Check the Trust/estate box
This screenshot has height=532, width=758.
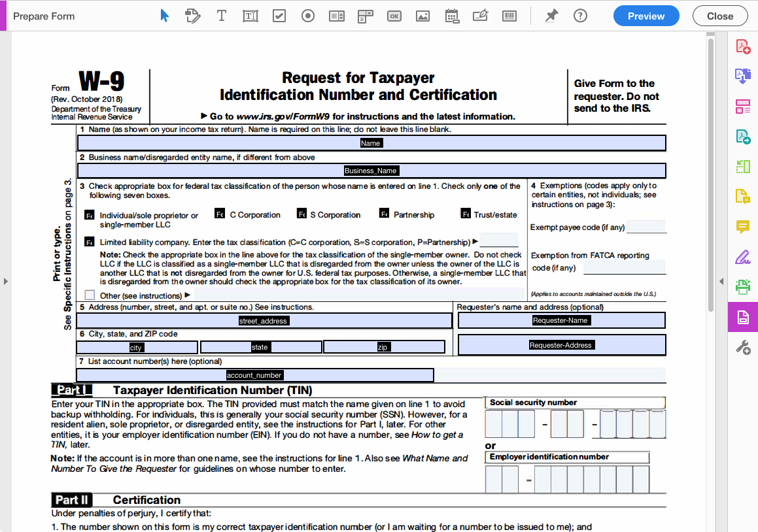pyautogui.click(x=466, y=214)
